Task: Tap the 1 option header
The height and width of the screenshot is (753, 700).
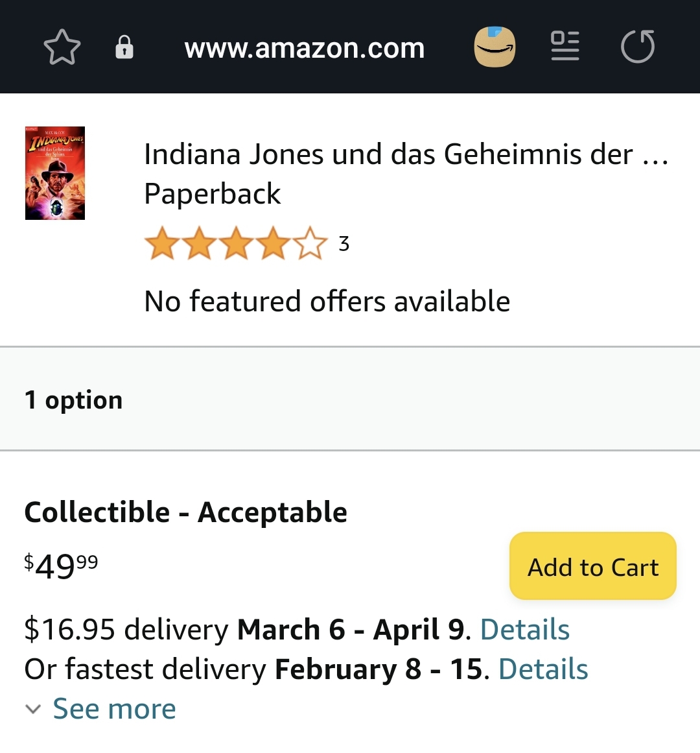Action: tap(73, 400)
